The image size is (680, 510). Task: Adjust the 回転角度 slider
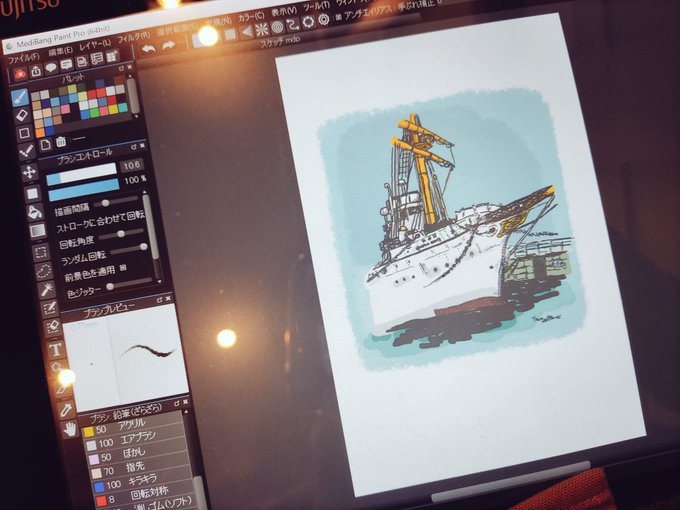tap(121, 234)
